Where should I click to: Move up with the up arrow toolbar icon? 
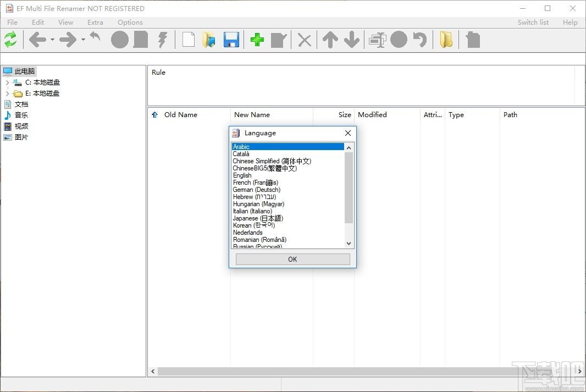330,40
